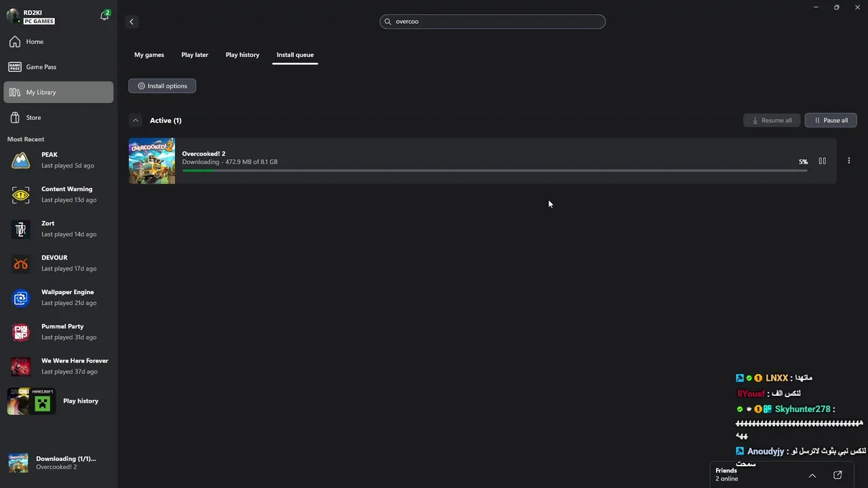Click LNXX username in chat overlay

point(776,378)
